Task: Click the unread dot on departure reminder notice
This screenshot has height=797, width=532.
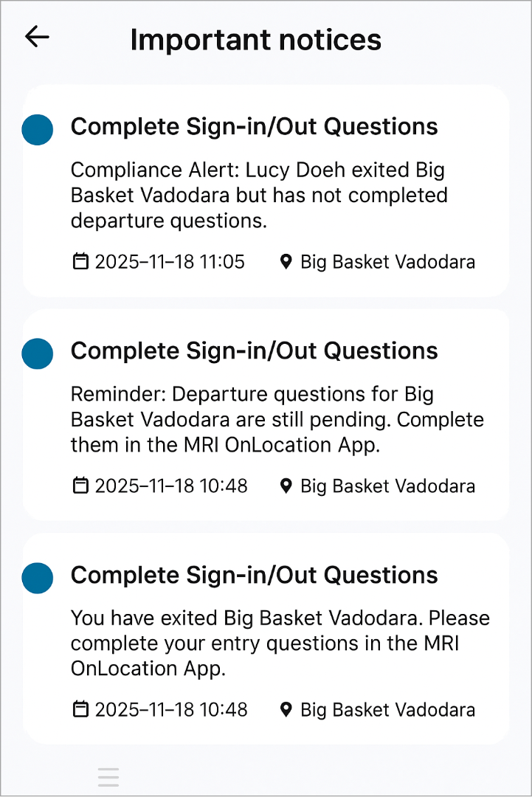Action: (38, 353)
